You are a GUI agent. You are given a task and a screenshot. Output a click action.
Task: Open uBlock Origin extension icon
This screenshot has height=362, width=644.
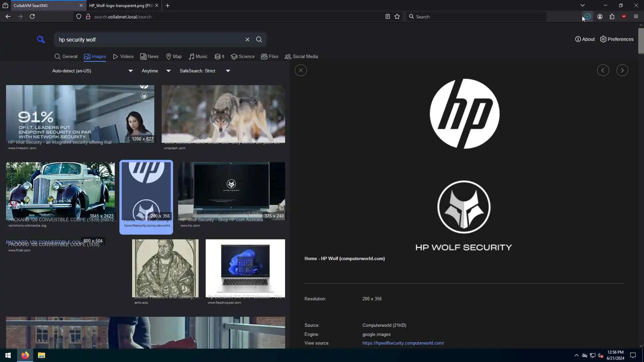pyautogui.click(x=624, y=17)
